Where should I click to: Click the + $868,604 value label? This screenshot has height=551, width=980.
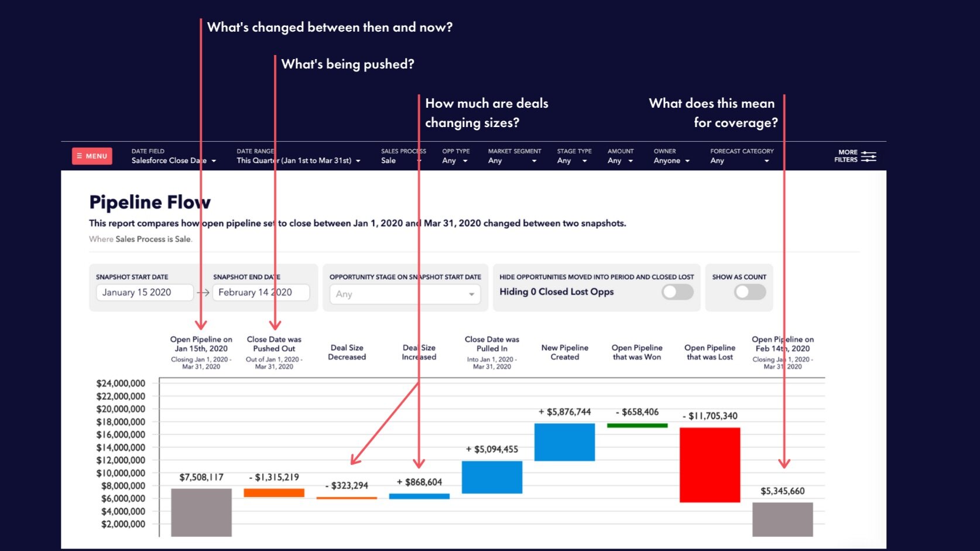pyautogui.click(x=419, y=482)
